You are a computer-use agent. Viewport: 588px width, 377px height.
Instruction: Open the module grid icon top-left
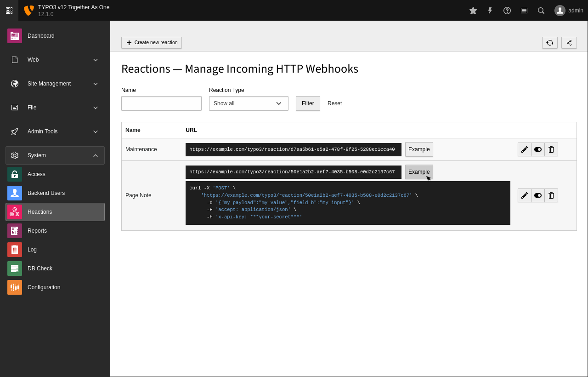(x=9, y=10)
